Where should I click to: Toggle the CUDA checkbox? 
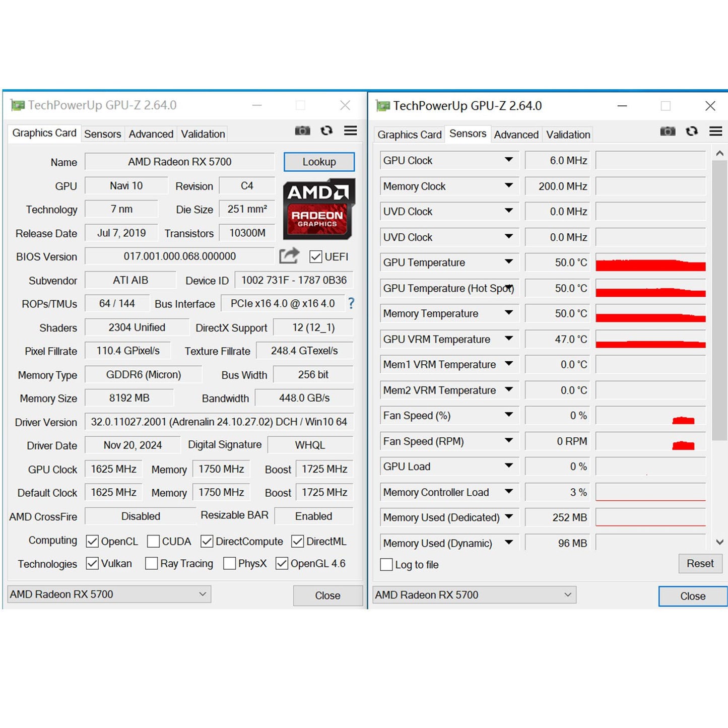coord(153,542)
